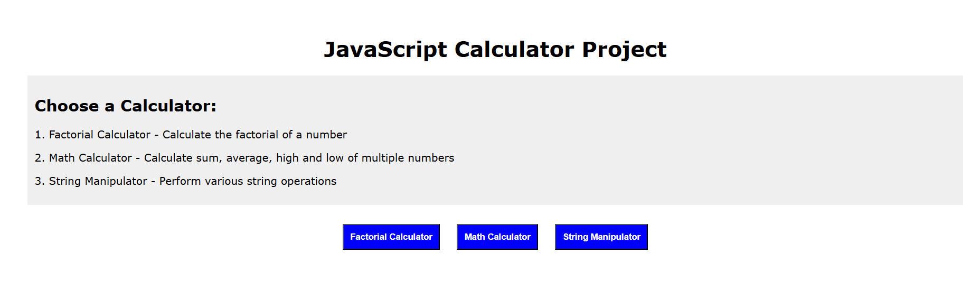The width and height of the screenshot is (980, 300).
Task: Launch the blue Math Calculator button
Action: click(x=497, y=237)
